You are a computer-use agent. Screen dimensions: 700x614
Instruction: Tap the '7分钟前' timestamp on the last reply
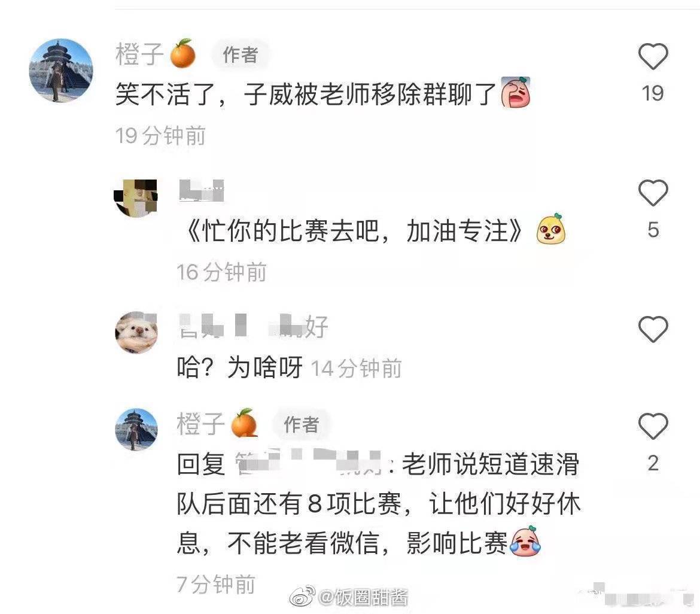click(x=215, y=585)
